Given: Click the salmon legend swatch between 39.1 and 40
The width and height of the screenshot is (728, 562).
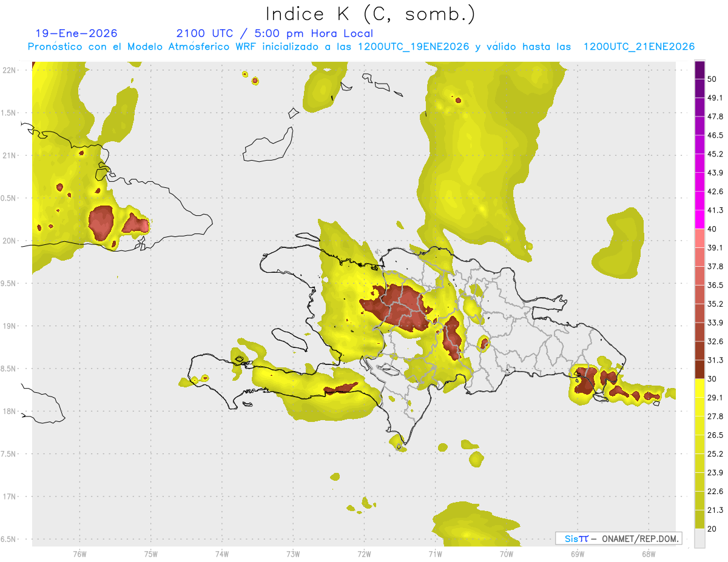Looking at the screenshot, I should (699, 238).
